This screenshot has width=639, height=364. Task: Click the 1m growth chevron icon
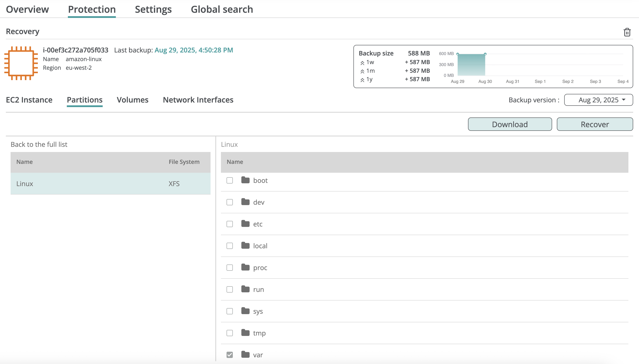(362, 71)
